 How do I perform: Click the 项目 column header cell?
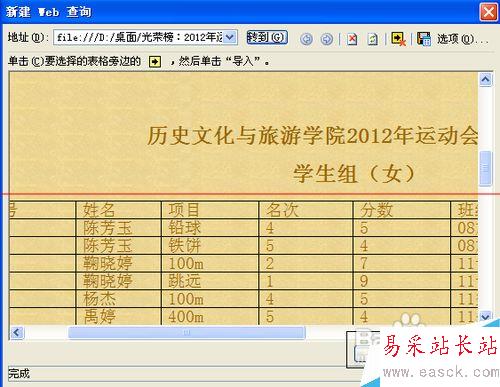tap(210, 210)
